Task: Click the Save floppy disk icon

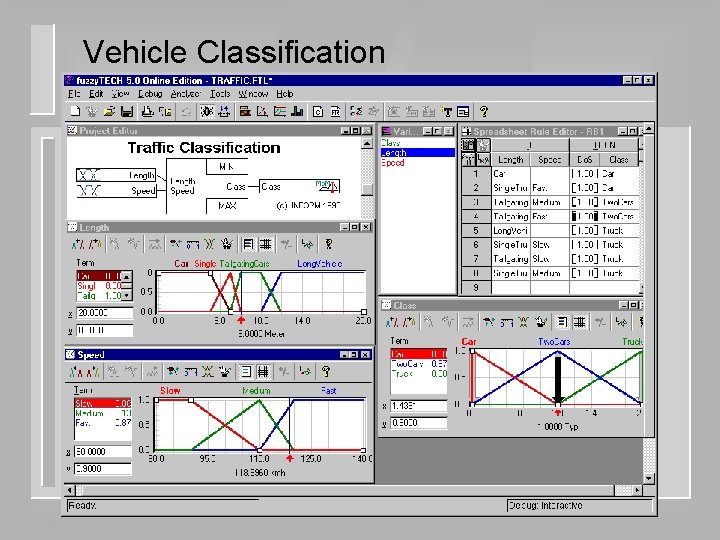Action: (127, 111)
